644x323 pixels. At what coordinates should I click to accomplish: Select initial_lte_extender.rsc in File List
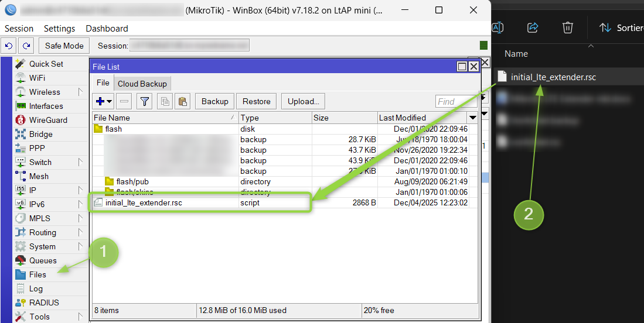[x=285, y=202]
